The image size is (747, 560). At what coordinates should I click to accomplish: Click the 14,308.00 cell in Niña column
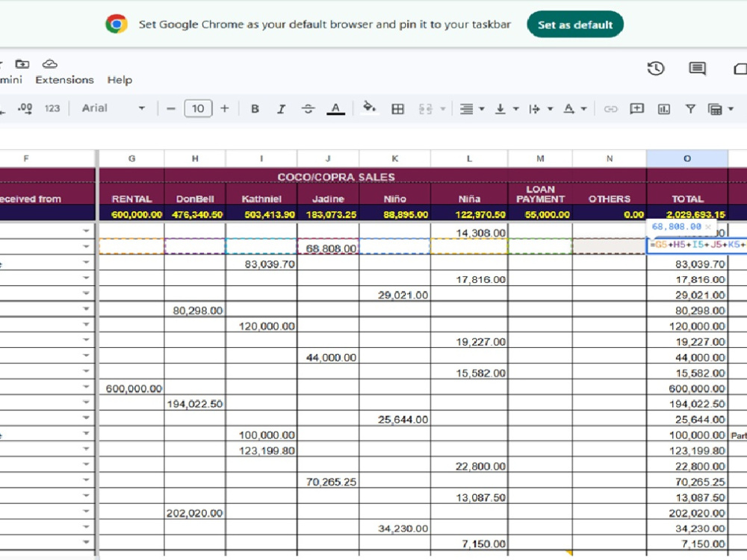469,232
